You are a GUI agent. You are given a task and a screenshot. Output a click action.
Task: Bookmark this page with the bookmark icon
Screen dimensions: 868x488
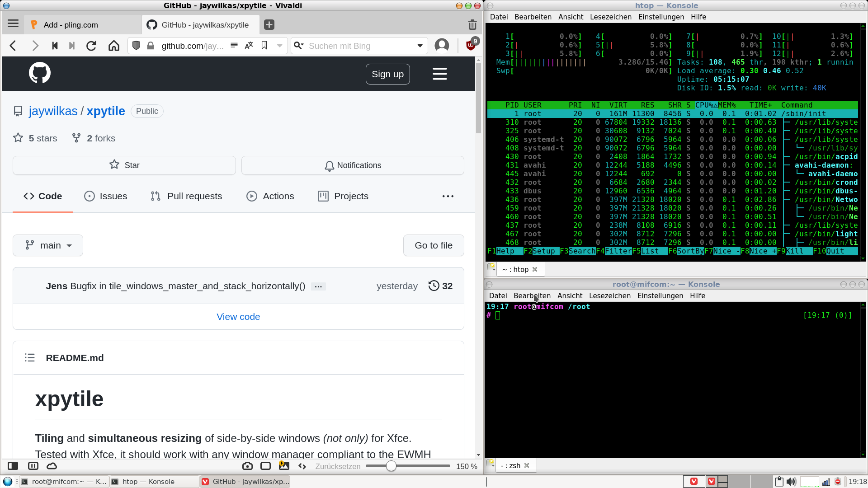point(264,46)
